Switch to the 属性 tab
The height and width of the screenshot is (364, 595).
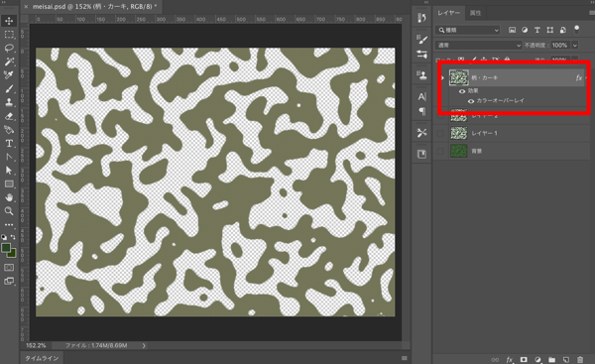click(x=475, y=13)
